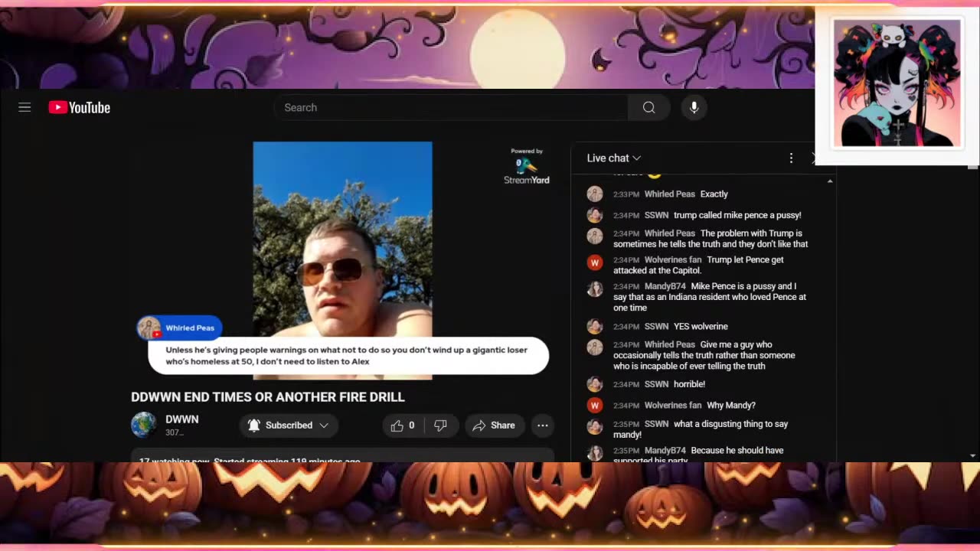Screen dimensions: 980x551
Task: Click the Search input field
Action: click(x=451, y=108)
